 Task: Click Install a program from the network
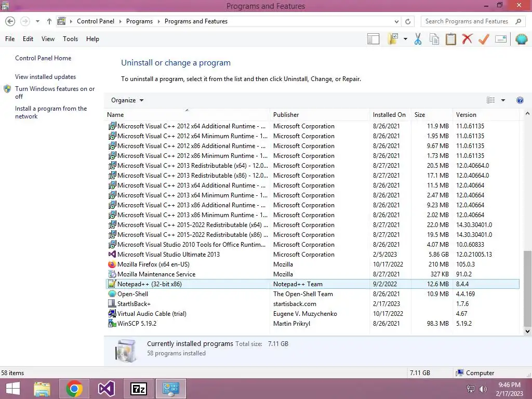[x=51, y=112]
